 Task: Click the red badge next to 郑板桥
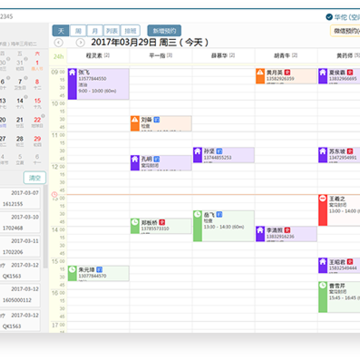162,222
